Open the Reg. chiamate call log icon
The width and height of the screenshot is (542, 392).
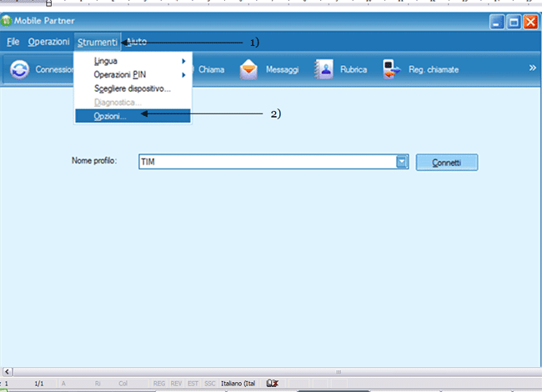point(392,70)
